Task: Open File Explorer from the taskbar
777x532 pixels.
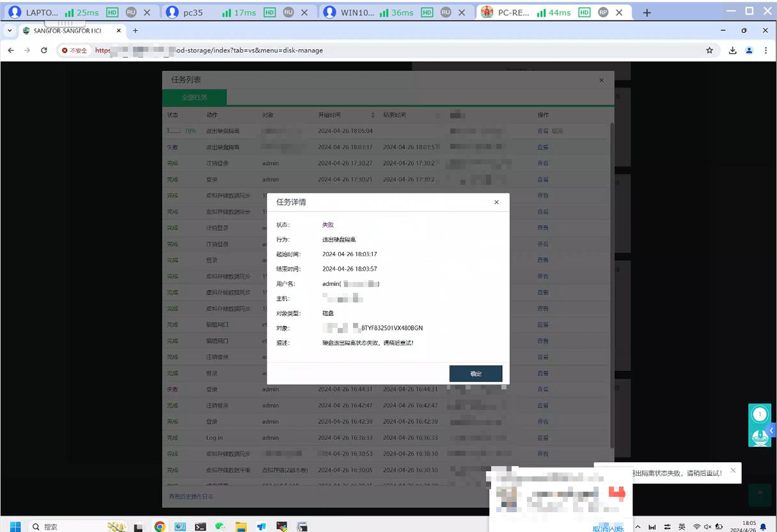Action: tap(241, 526)
